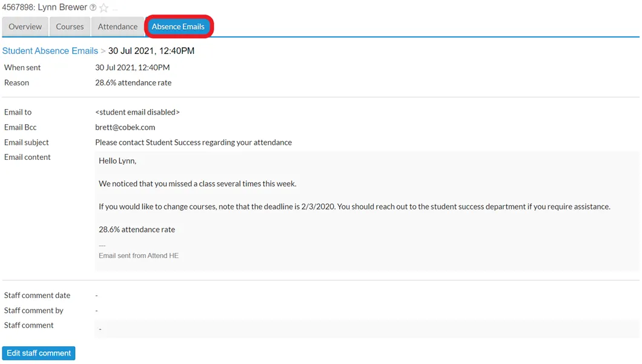Star Lynn Brewer as a favorite
Screen dimensions: 642x364
pyautogui.click(x=104, y=7)
